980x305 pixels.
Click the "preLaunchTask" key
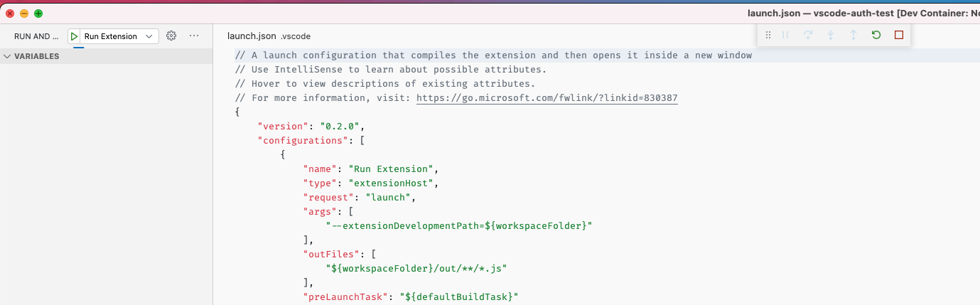pos(345,296)
